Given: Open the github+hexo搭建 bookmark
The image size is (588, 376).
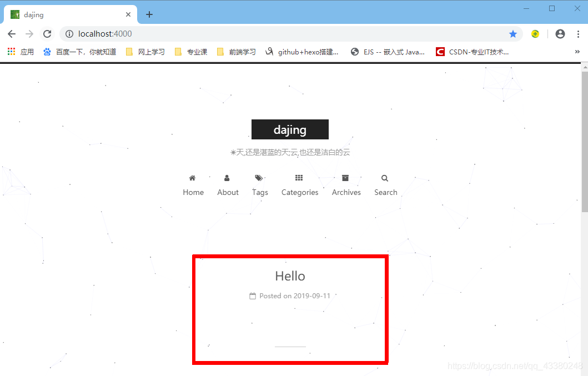Looking at the screenshot, I should tap(302, 52).
